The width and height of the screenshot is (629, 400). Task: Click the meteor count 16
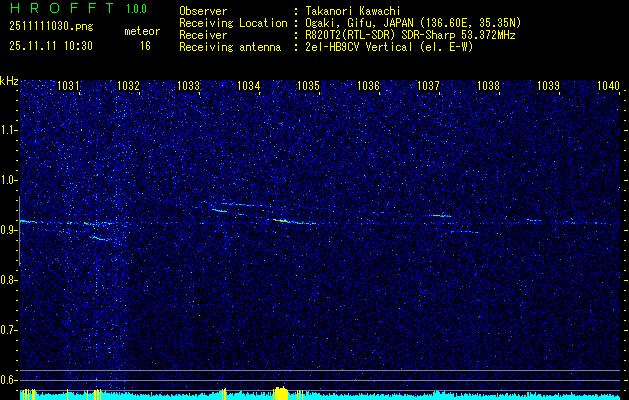[145, 46]
